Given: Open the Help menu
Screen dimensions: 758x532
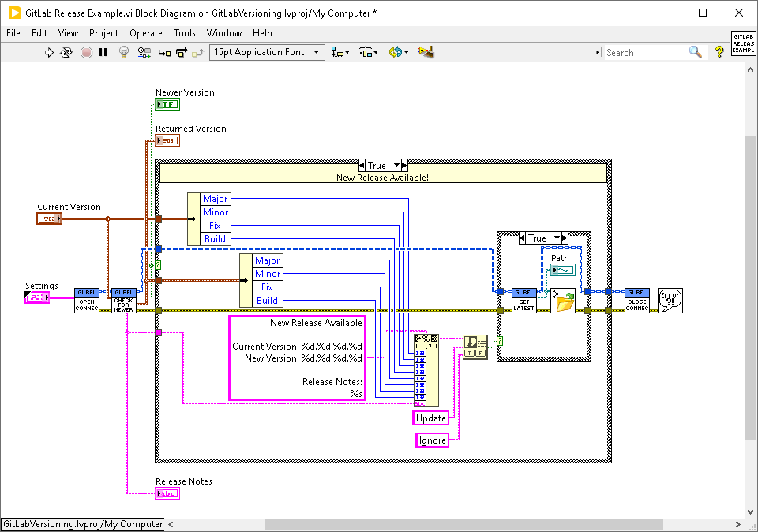Looking at the screenshot, I should [x=262, y=33].
